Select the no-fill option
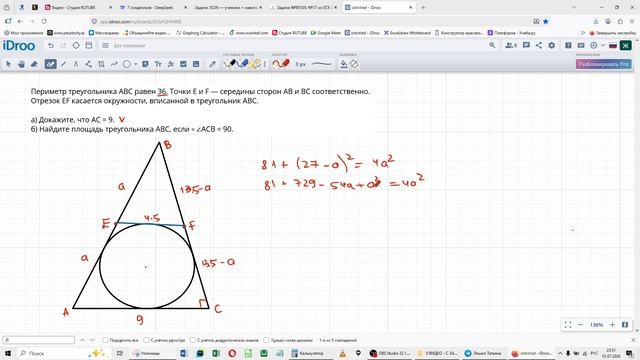Viewport: 640px width, 360px height. click(x=354, y=64)
